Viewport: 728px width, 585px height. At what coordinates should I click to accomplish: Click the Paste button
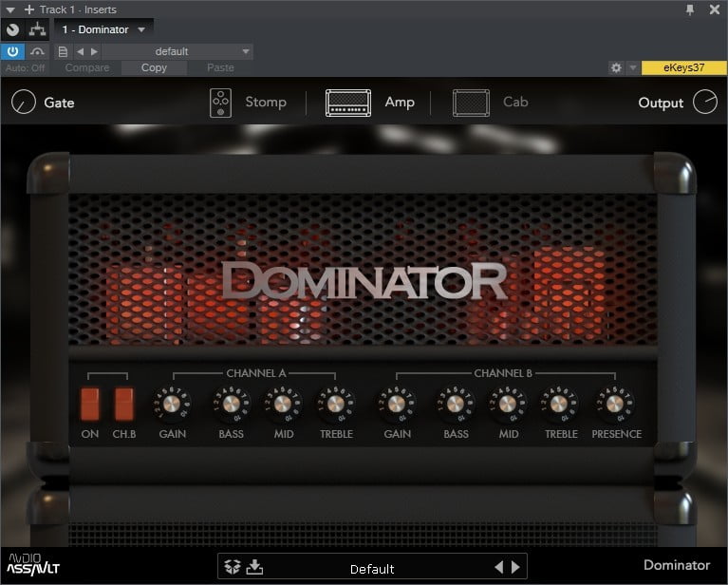220,67
